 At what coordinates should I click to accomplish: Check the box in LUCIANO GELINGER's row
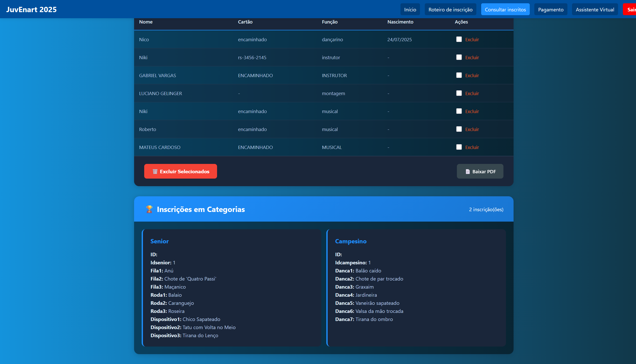[459, 93]
